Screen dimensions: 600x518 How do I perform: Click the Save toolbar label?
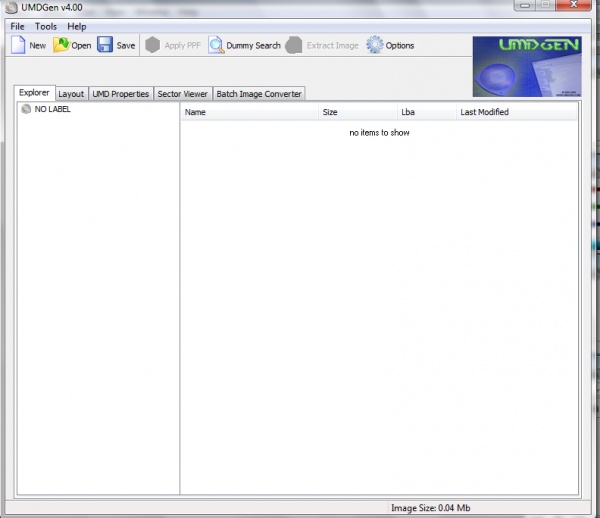(126, 46)
